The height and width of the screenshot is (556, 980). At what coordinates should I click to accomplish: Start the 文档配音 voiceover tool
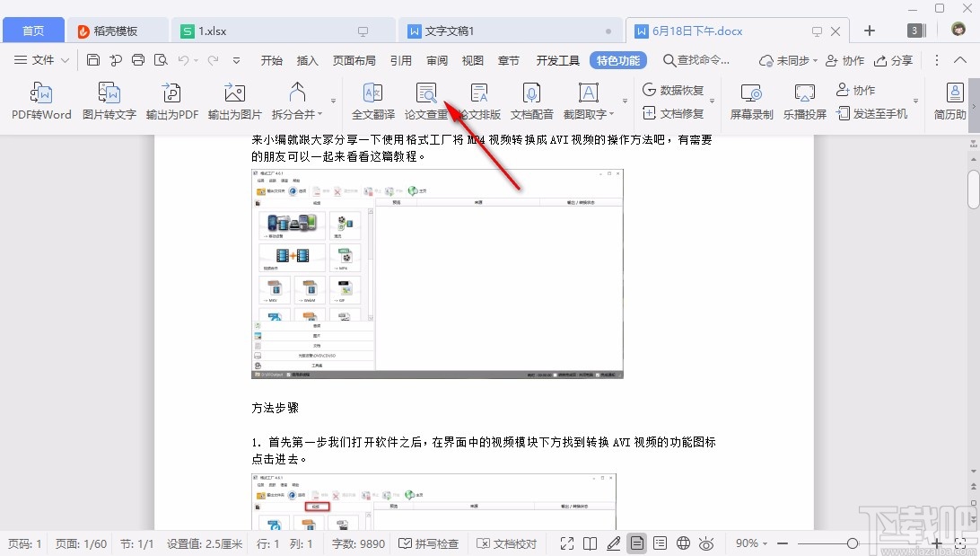point(531,99)
